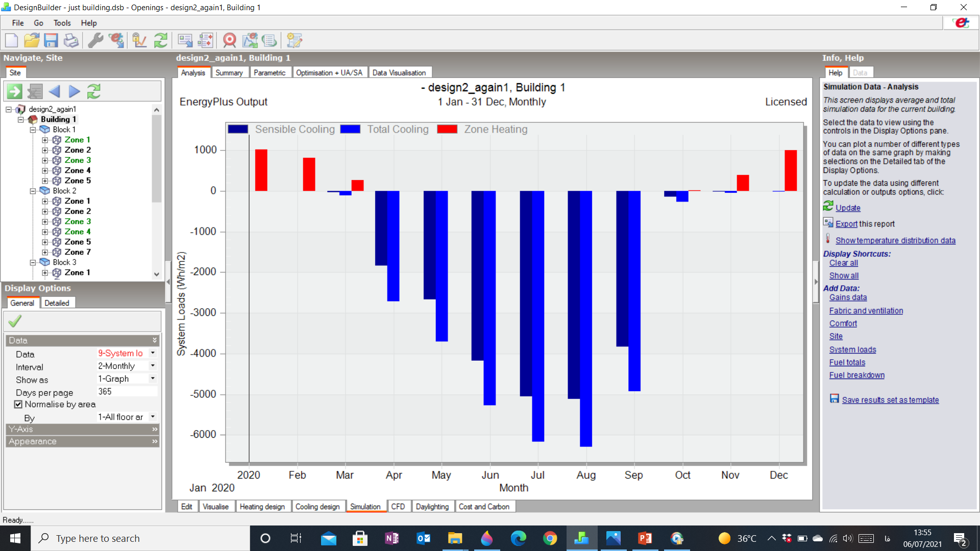Refresh the navigator tree

94,91
